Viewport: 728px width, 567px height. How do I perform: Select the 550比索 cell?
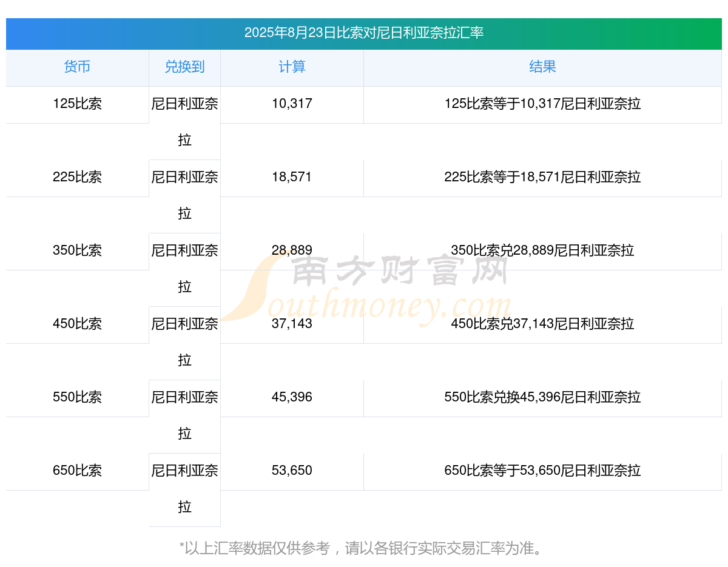pyautogui.click(x=77, y=397)
